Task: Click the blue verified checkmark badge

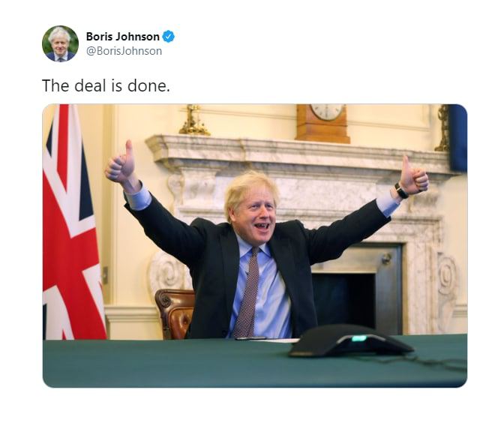Action: [x=168, y=36]
